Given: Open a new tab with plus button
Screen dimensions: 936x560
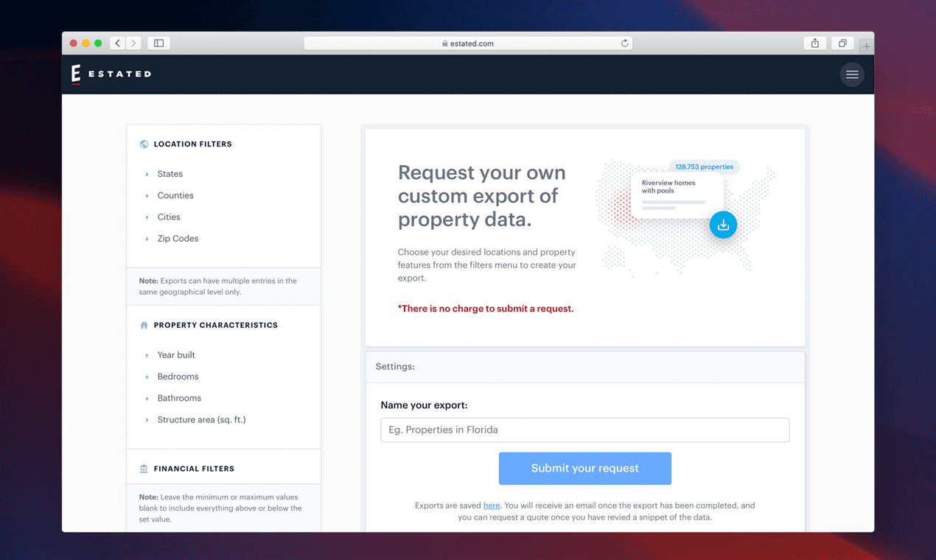Looking at the screenshot, I should (x=867, y=46).
